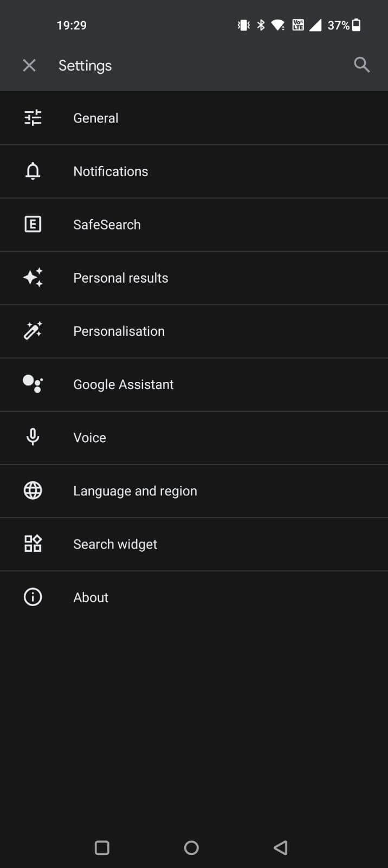Image resolution: width=388 pixels, height=868 pixels.
Task: Select the Voice microphone icon
Action: (x=33, y=437)
